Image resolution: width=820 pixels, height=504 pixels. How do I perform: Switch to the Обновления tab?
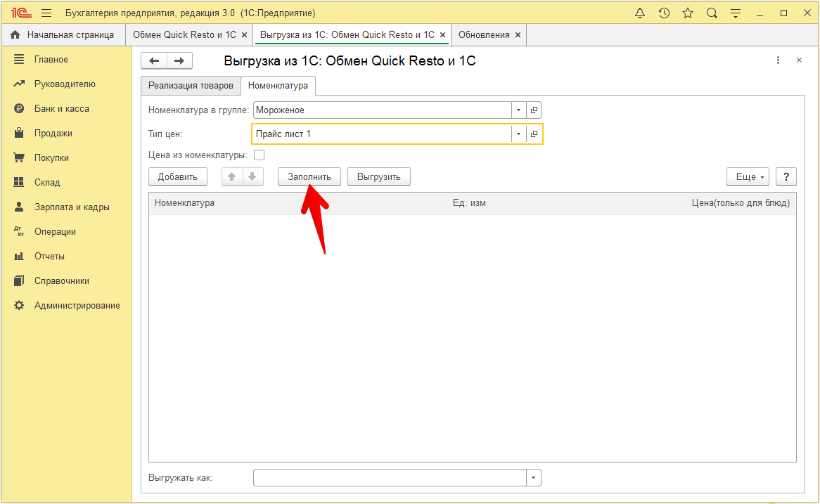(484, 35)
